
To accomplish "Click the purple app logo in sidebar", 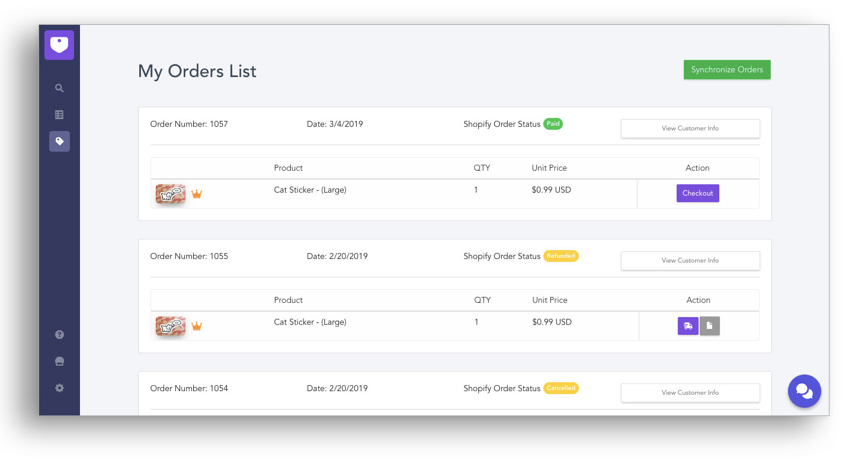I will point(59,45).
